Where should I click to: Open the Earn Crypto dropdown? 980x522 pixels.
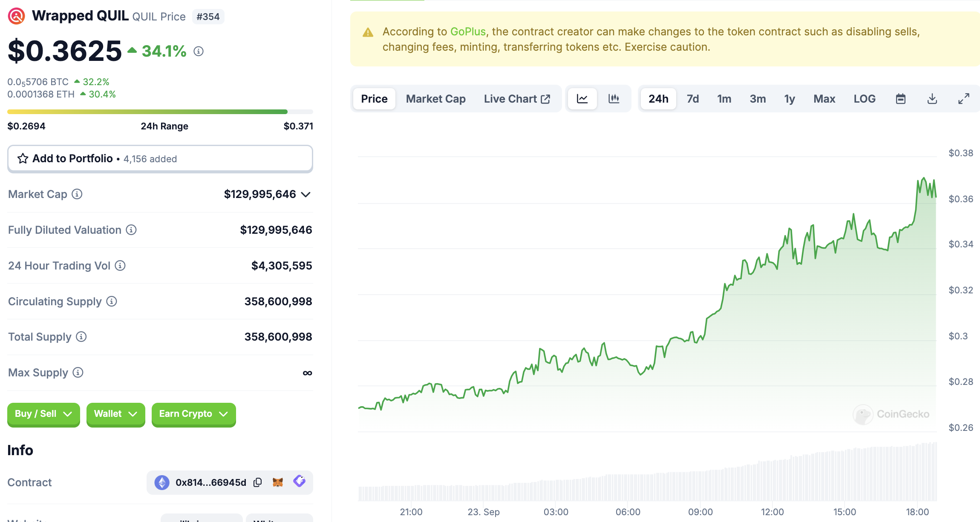tap(193, 414)
